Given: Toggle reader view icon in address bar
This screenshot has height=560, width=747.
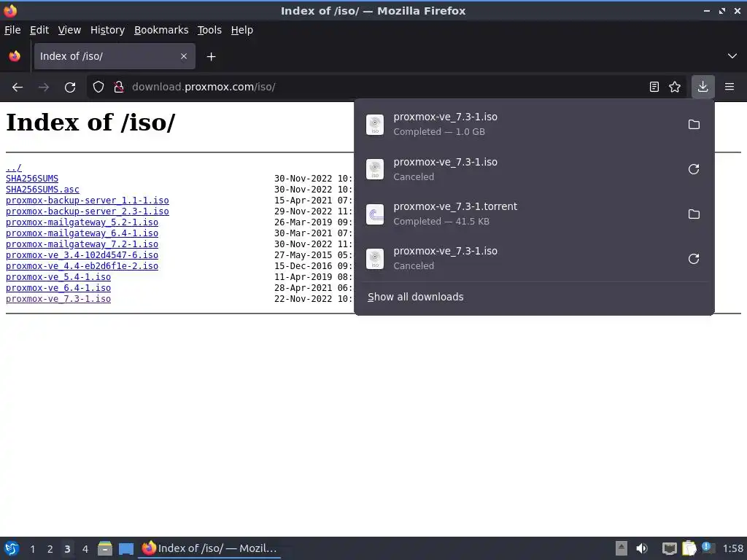Looking at the screenshot, I should pos(654,87).
